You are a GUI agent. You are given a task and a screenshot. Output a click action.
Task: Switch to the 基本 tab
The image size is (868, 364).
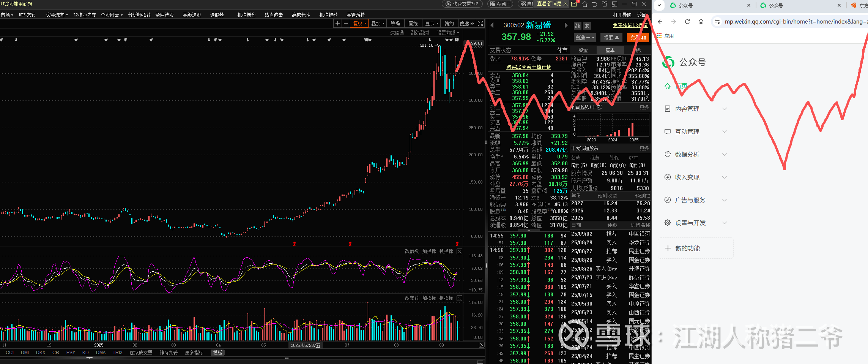pos(610,50)
